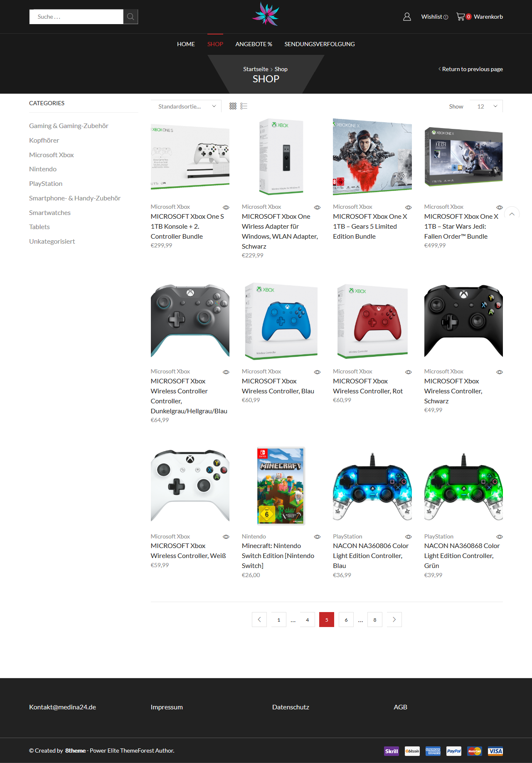
Task: Quick view eye for Xbox One S bundle
Action: (x=226, y=207)
